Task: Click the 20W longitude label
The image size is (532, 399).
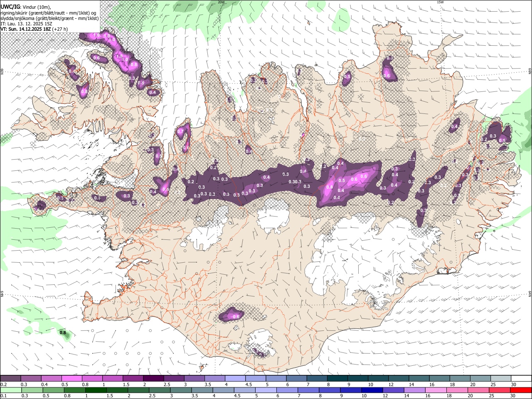Action: pos(221,2)
